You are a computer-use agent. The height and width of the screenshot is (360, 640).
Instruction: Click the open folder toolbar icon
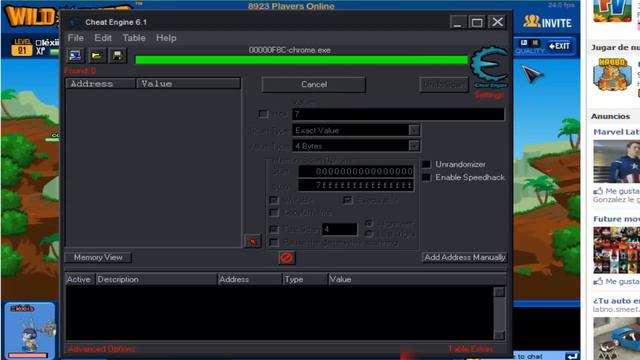[97, 56]
